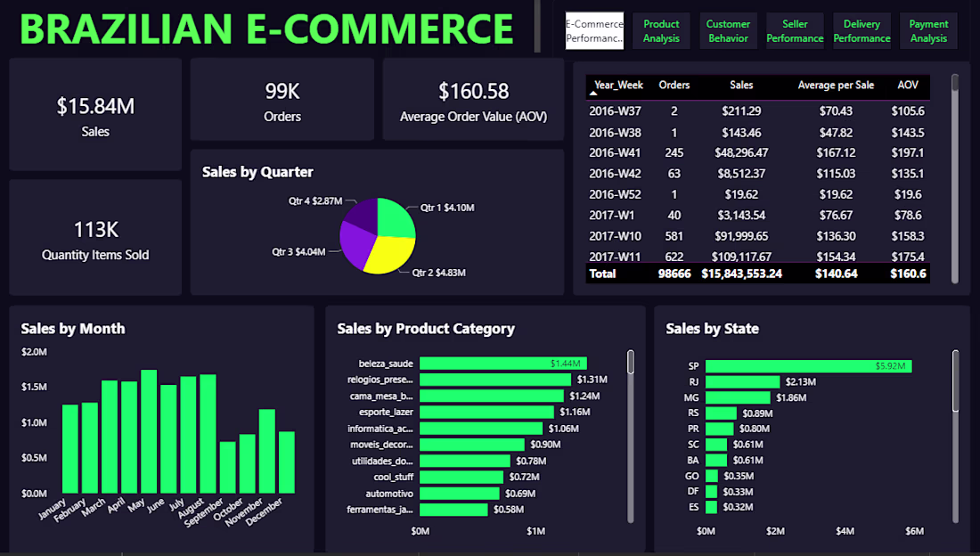Select the MG state sales bar
Image resolution: width=980 pixels, height=556 pixels.
coord(738,397)
